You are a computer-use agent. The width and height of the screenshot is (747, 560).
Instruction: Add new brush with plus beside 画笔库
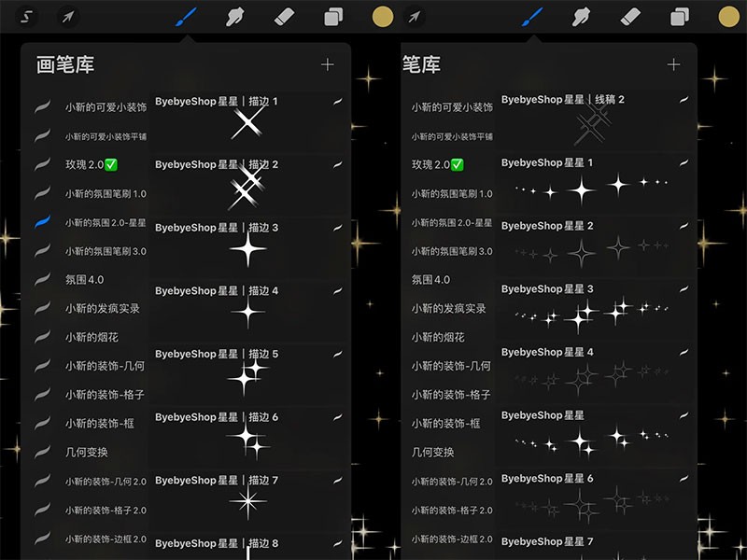point(327,64)
